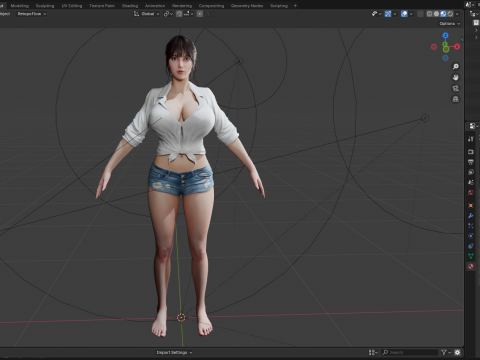Viewport: 480px width, 360px height.
Task: Toggle X-ray mode
Action: click(421, 14)
